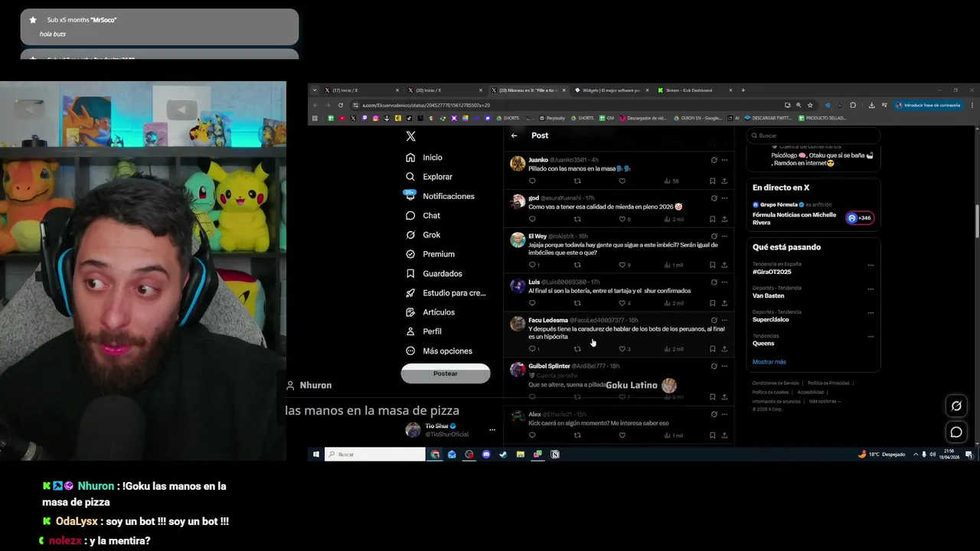Repost god's post
Viewport: 980px width, 551px height.
tap(577, 219)
